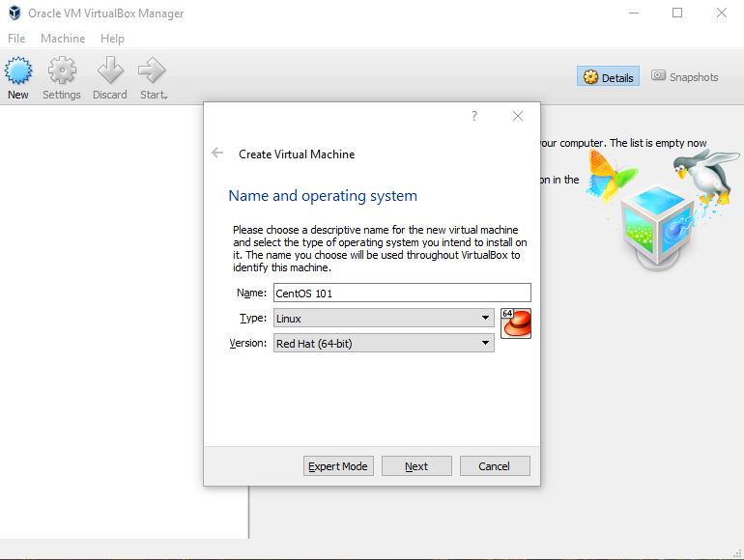This screenshot has height=560, width=744.
Task: Switch to the Snapshots view
Action: [685, 76]
